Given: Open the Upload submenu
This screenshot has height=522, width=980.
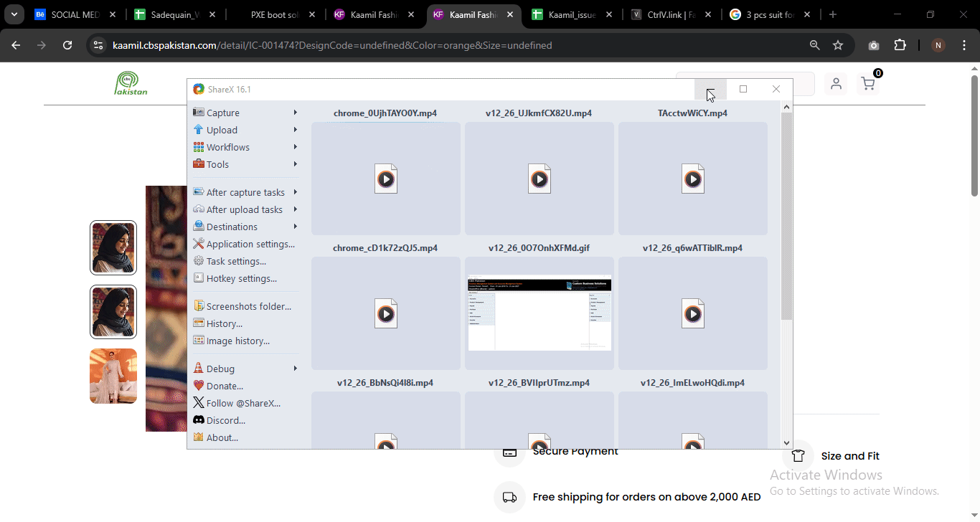Looking at the screenshot, I should click(x=222, y=130).
